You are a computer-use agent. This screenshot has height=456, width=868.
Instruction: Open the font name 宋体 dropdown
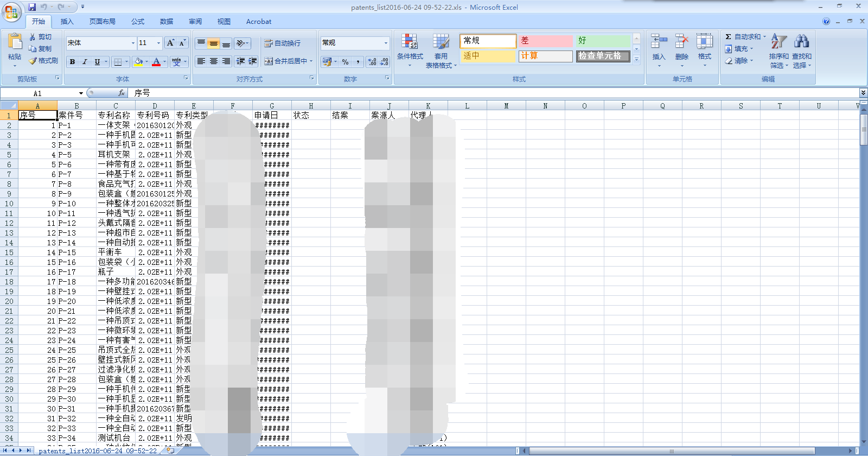click(x=133, y=43)
